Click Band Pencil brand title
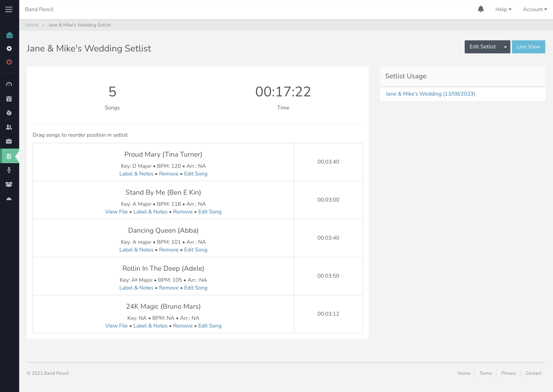 pyautogui.click(x=39, y=9)
